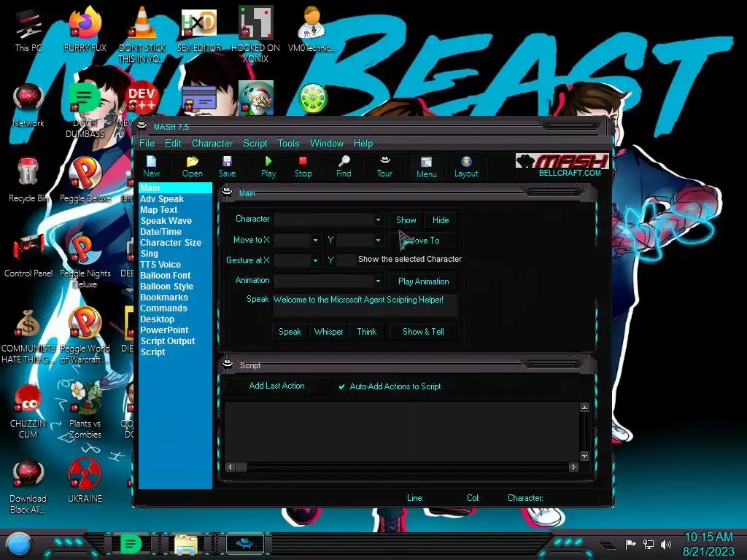Screen dimensions: 747x560
Task: Select Adv Speak in the sidebar list
Action: (162, 199)
